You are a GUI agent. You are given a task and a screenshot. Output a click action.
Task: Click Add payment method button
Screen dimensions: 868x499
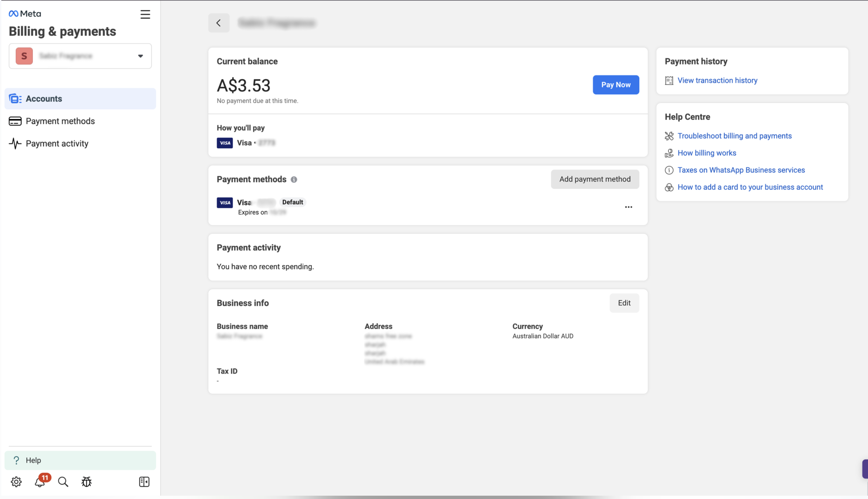(595, 179)
